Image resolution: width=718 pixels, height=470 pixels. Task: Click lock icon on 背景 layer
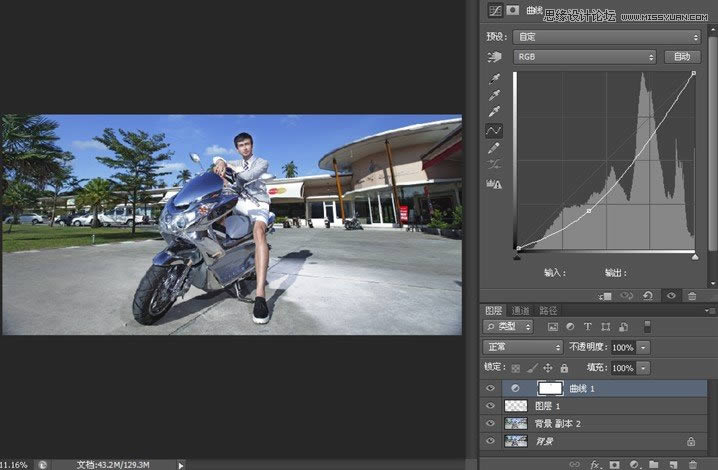click(691, 441)
